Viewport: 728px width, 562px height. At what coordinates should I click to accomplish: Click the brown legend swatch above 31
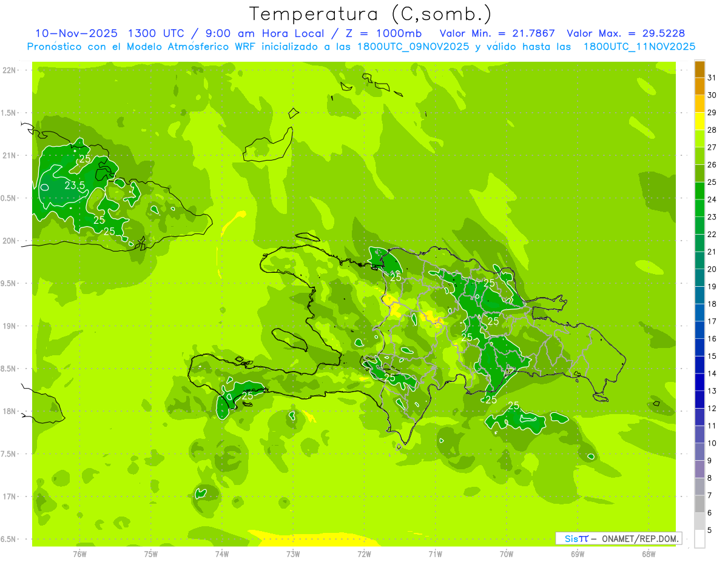[699, 69]
